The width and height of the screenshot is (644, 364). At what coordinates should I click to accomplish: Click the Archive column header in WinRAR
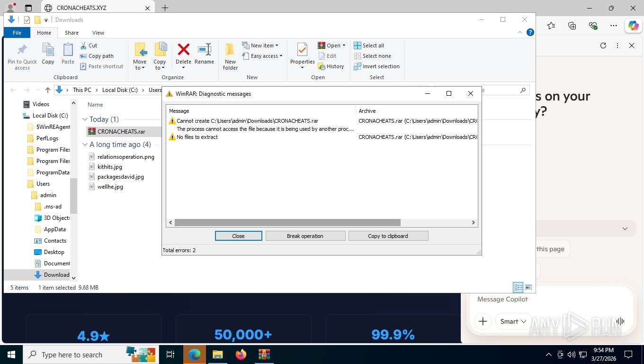pos(417,111)
